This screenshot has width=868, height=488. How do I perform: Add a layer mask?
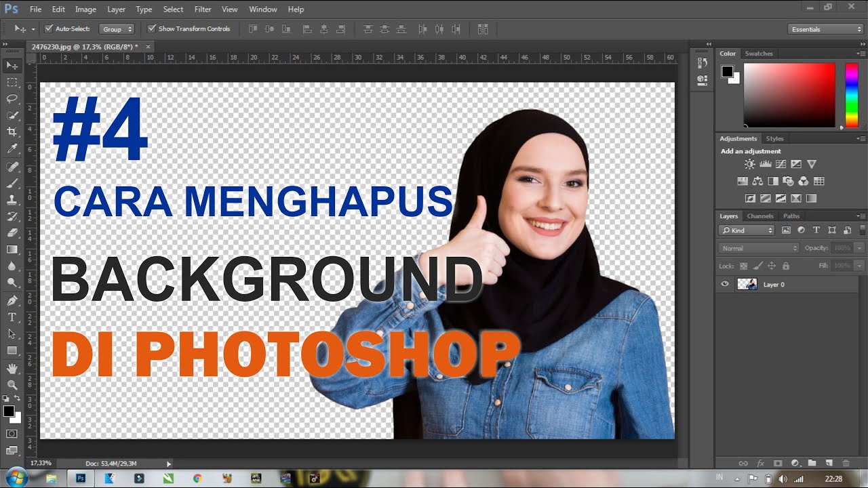778,463
